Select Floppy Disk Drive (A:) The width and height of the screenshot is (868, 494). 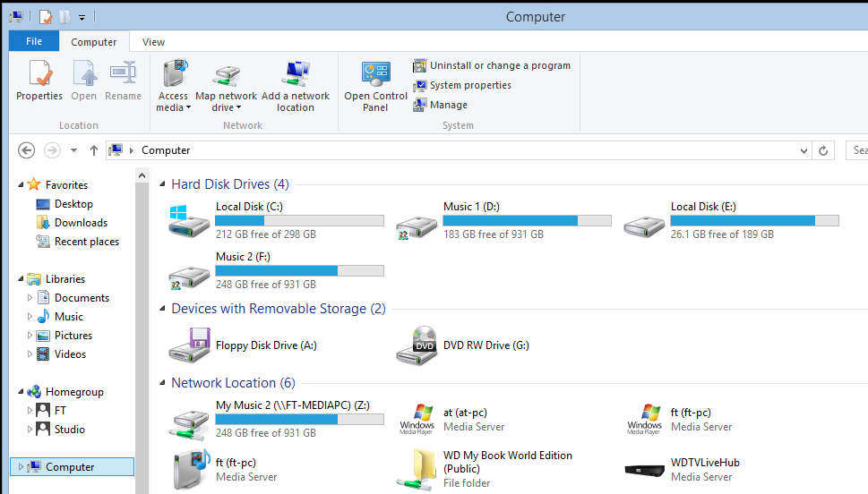[266, 345]
